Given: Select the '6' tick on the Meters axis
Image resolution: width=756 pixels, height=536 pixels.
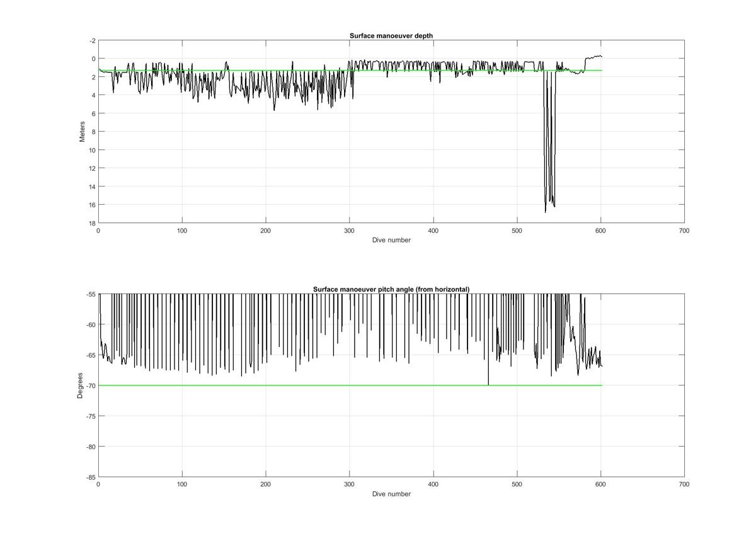Looking at the screenshot, I should 94,113.
